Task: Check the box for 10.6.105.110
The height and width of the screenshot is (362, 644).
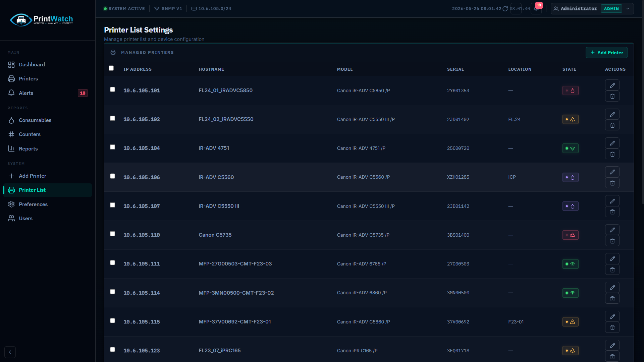Action: click(113, 234)
